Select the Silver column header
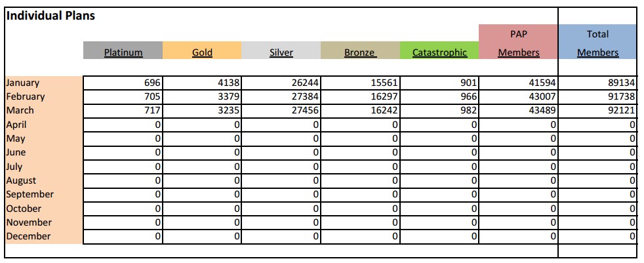 click(x=281, y=52)
